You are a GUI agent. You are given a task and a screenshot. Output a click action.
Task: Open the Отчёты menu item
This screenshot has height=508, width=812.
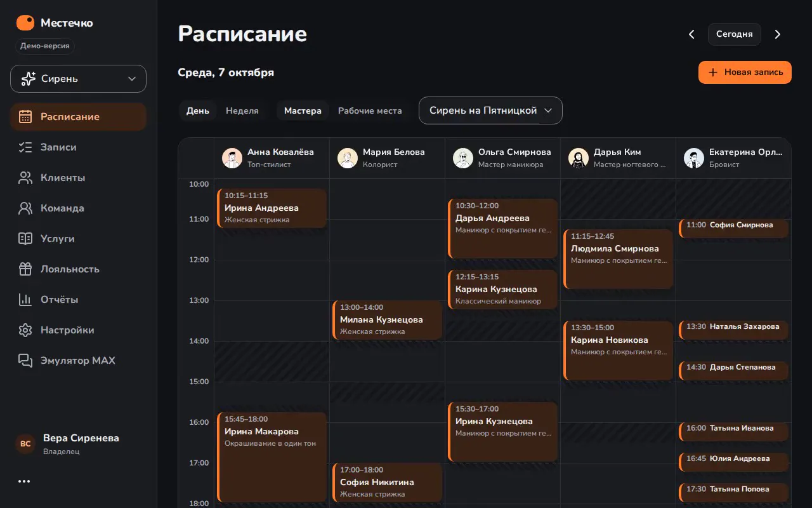[x=78, y=300]
